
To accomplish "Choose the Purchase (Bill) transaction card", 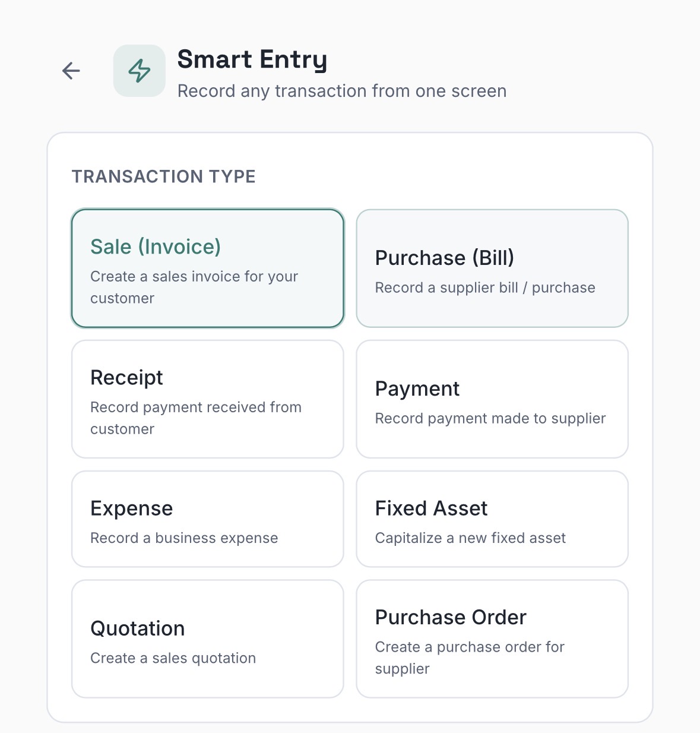I will pos(492,268).
